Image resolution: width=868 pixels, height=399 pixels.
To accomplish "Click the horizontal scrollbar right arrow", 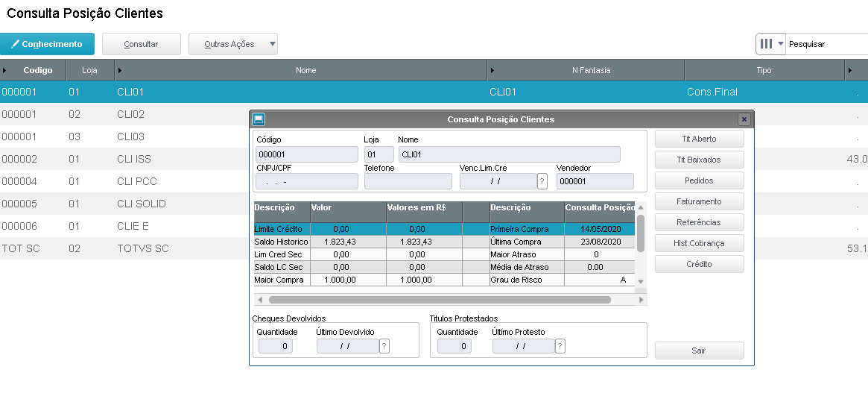I will tap(641, 300).
